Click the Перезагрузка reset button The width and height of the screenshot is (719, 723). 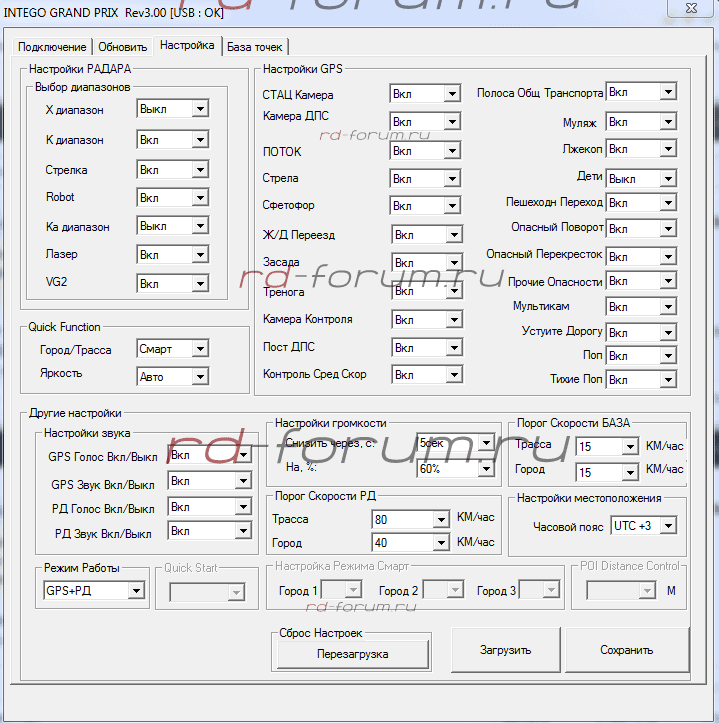[x=353, y=654]
